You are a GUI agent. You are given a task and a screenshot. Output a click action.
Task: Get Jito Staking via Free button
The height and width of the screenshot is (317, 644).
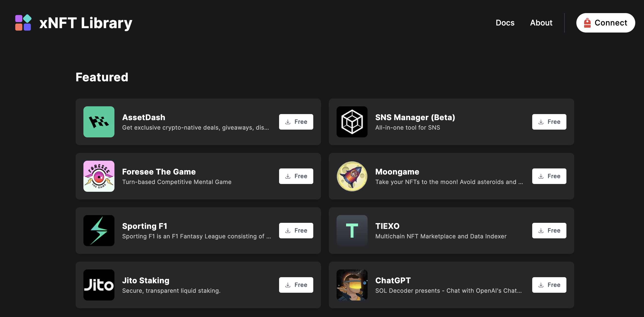coord(296,285)
